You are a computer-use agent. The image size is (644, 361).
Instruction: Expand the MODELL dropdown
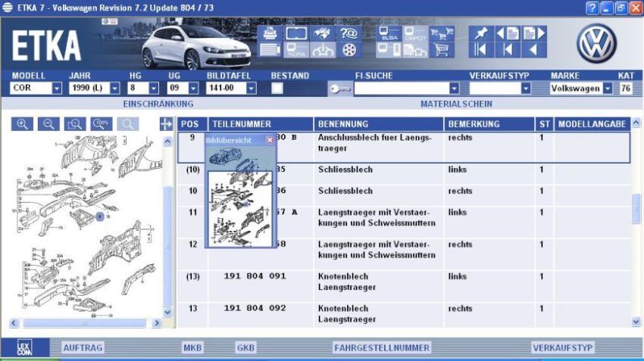coord(57,89)
